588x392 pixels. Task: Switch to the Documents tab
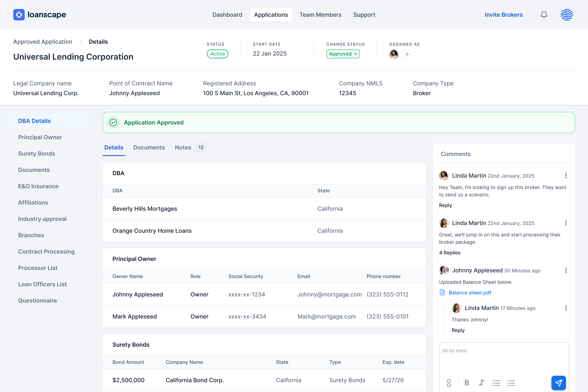click(149, 148)
